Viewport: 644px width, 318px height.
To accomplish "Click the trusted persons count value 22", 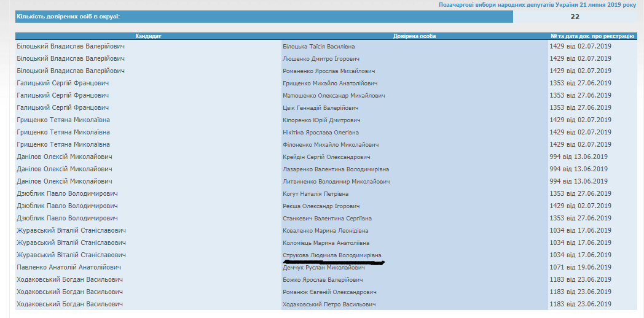I will pyautogui.click(x=575, y=17).
